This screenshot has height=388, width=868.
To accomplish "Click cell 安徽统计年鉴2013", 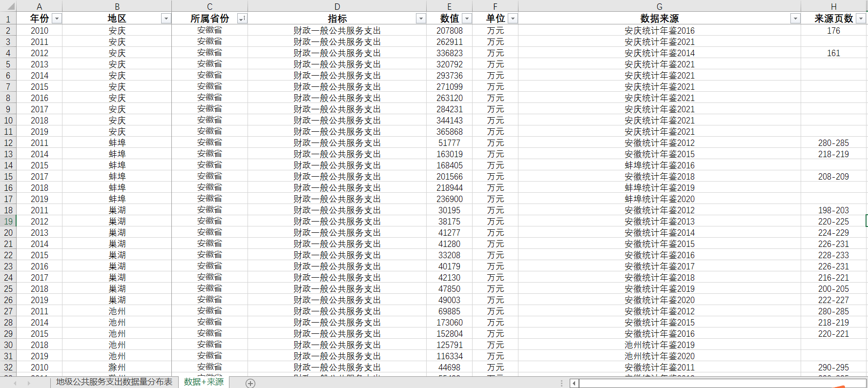I will pyautogui.click(x=660, y=222).
